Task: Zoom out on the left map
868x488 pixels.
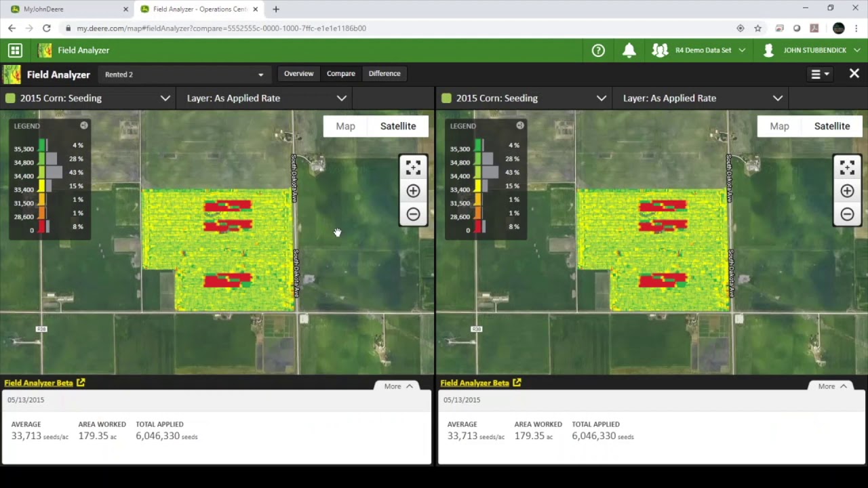Action: (x=413, y=214)
